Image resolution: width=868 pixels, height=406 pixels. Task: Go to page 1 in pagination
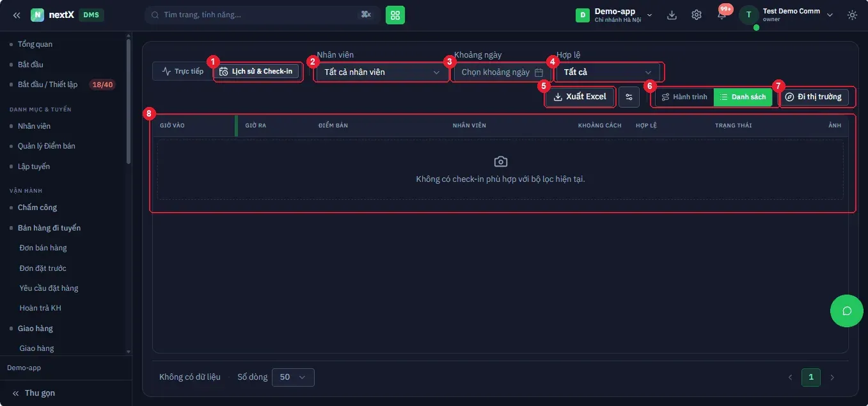[x=810, y=377]
